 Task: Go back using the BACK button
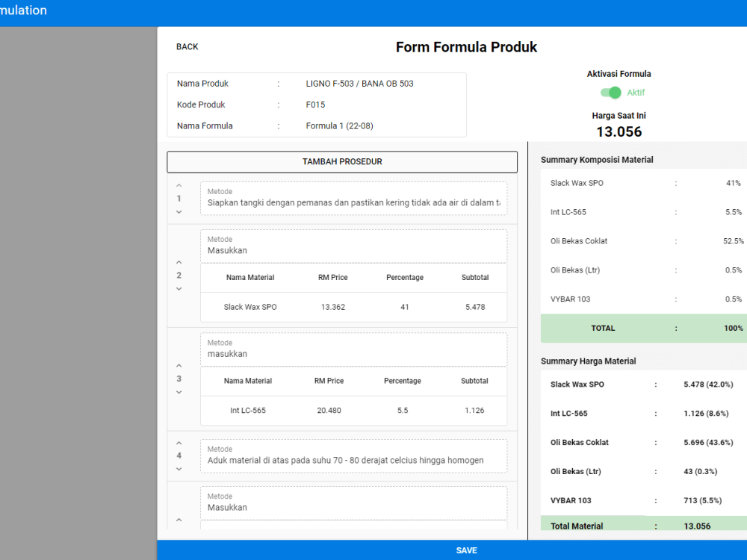[187, 46]
